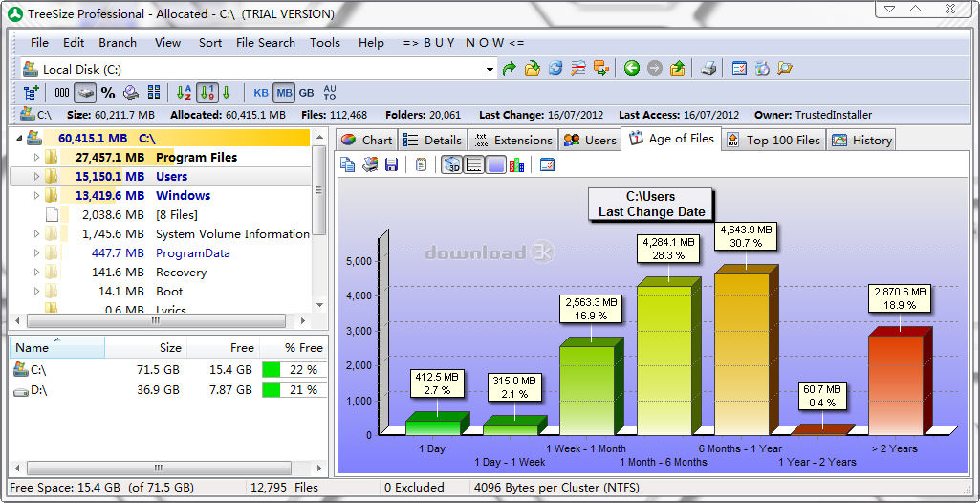Expand the Windows folder node
Screen dimensions: 980x503
click(36, 196)
